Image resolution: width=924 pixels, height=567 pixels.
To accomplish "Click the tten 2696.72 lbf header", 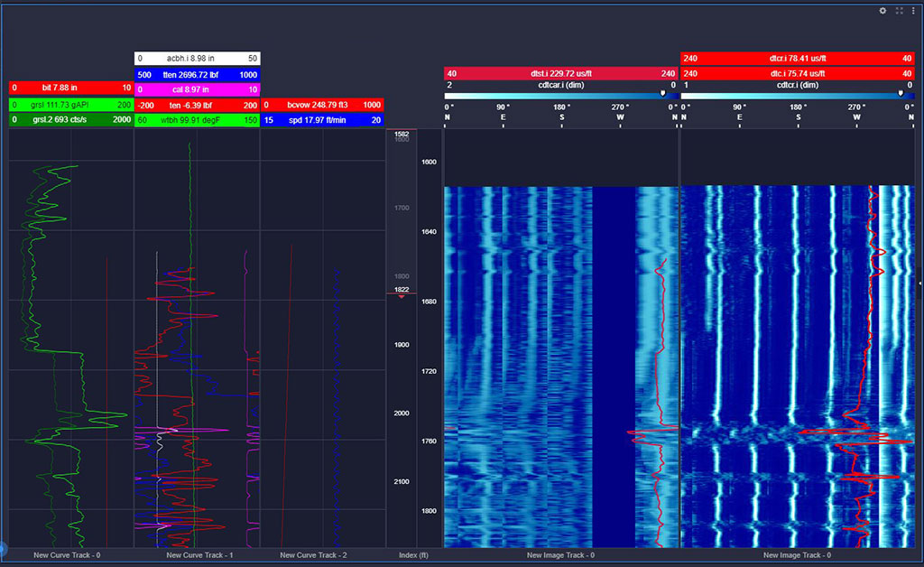I will pos(197,75).
